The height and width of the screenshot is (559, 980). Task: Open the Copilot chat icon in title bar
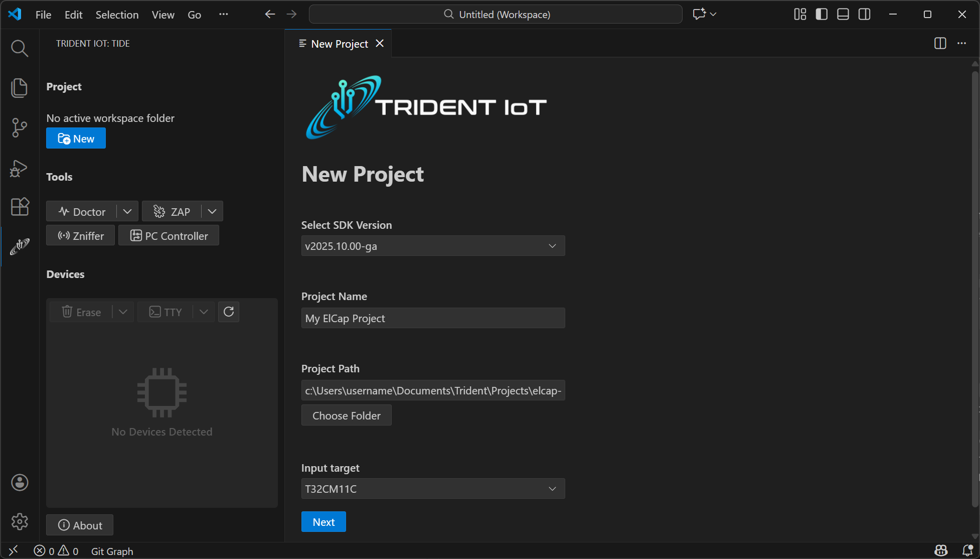[699, 14]
